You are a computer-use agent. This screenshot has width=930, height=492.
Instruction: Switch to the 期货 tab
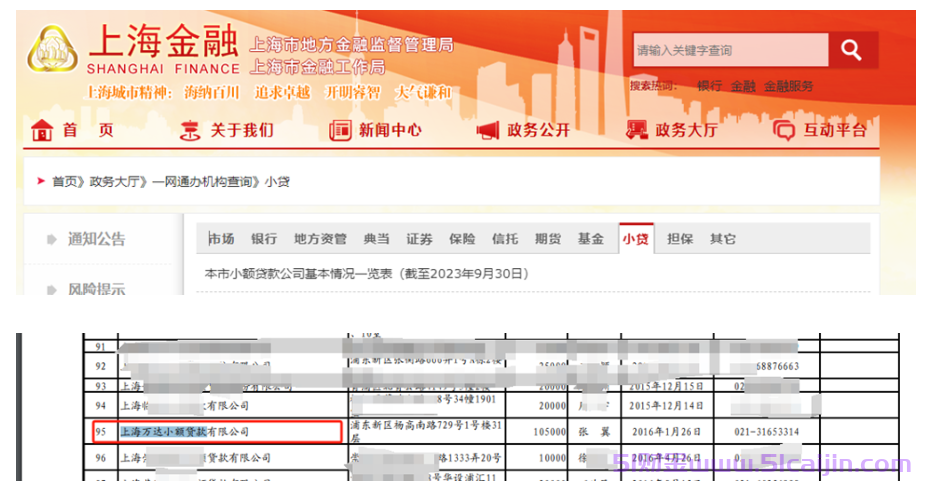[x=548, y=239]
